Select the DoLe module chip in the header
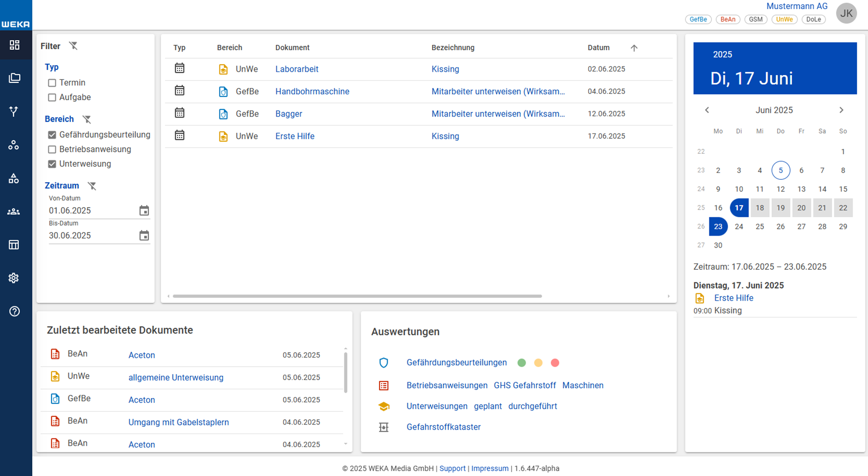Image resolution: width=868 pixels, height=476 pixels. [x=814, y=19]
